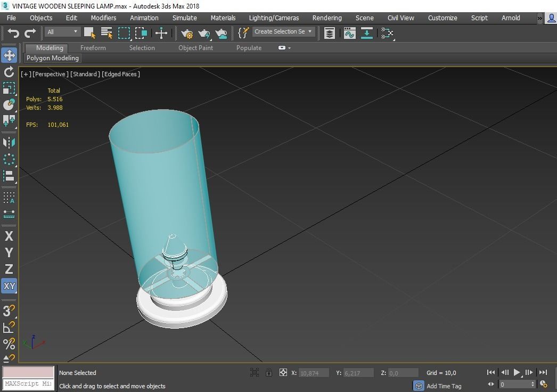Restrict transform to Z axis
557x392 pixels.
point(9,269)
